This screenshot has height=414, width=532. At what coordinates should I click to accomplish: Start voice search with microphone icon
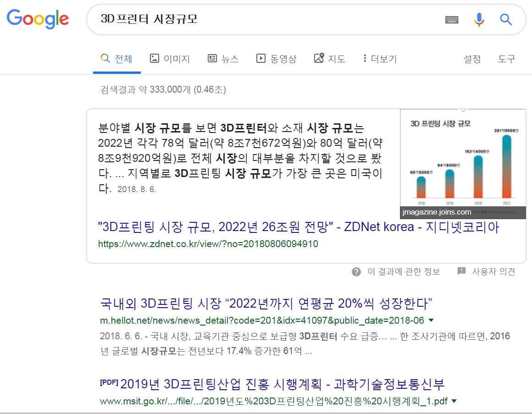[479, 20]
